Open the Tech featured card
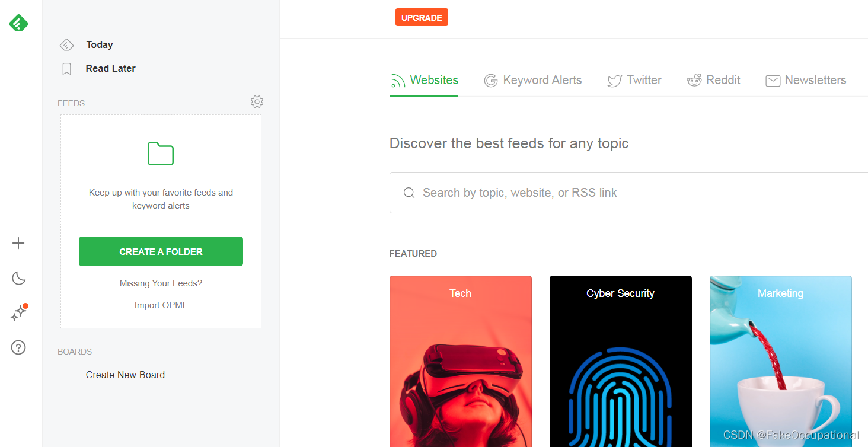The width and height of the screenshot is (868, 447). tap(461, 361)
